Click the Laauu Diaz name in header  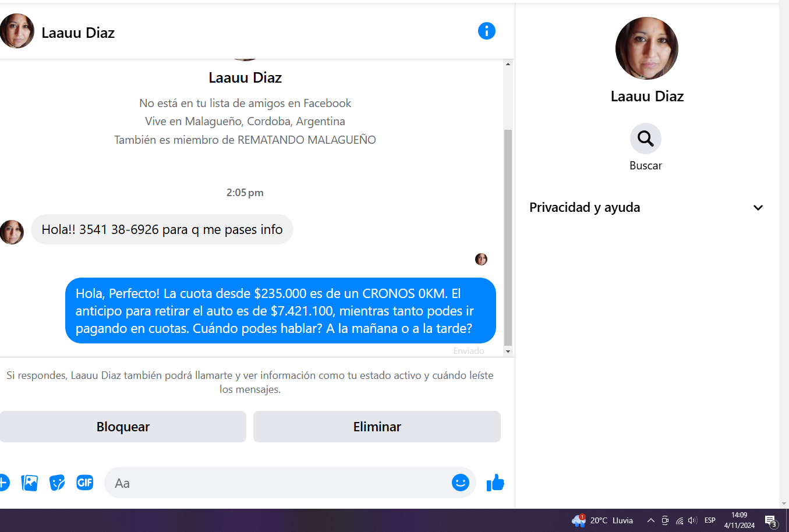click(x=78, y=33)
